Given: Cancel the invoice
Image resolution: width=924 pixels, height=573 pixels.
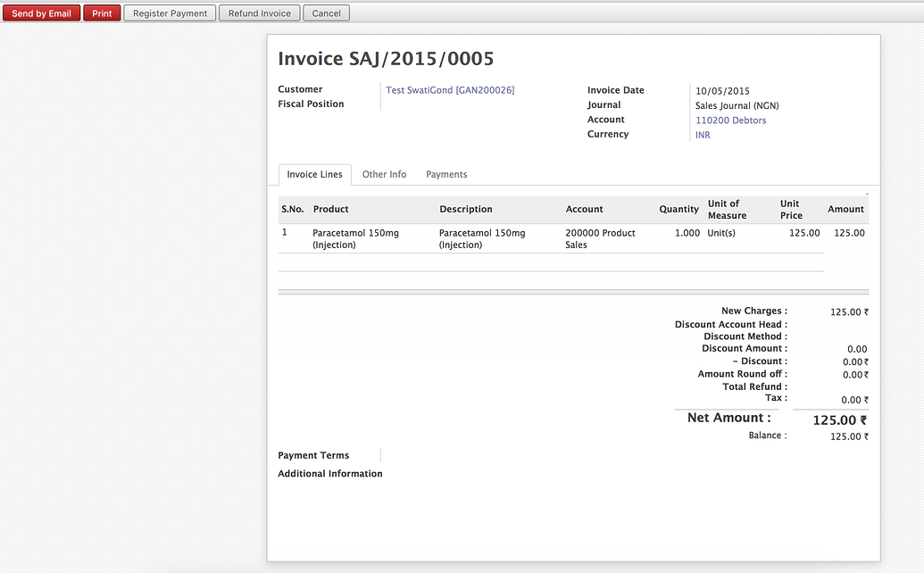Looking at the screenshot, I should point(326,13).
